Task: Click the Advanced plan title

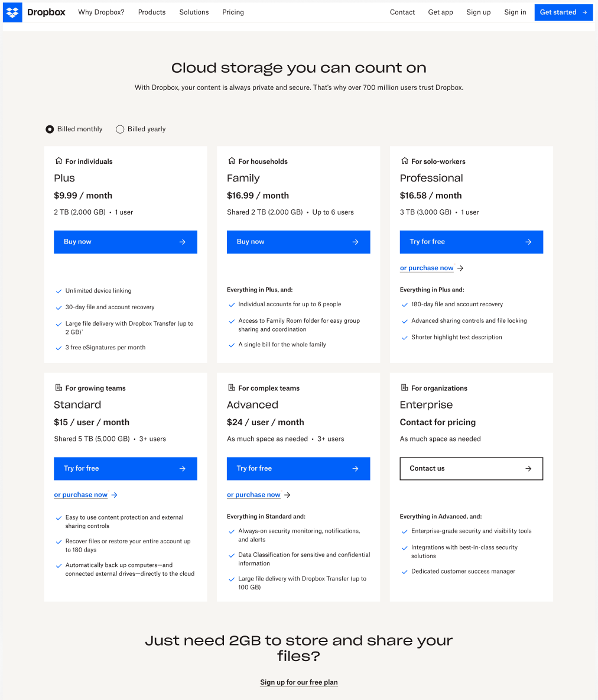Action: point(252,405)
